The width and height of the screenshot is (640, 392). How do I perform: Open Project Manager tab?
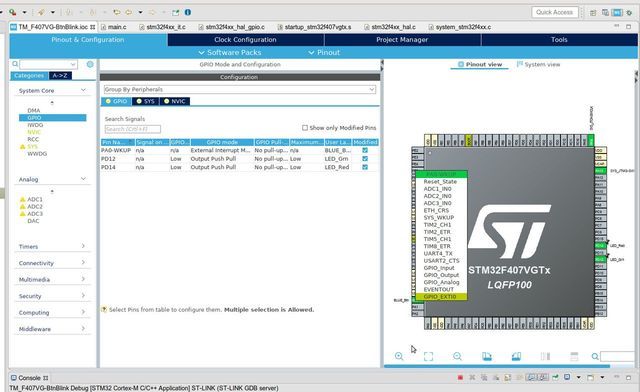pos(402,40)
